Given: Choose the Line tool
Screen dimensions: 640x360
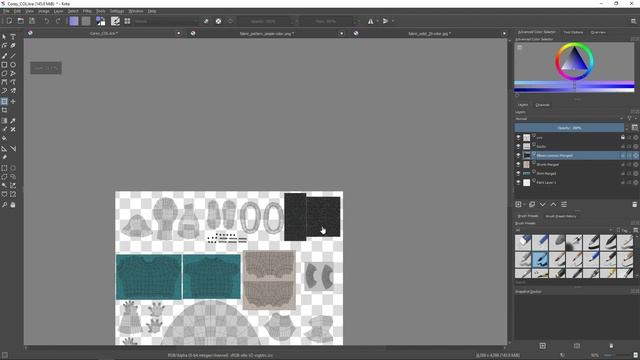Looking at the screenshot, I should tap(13, 56).
